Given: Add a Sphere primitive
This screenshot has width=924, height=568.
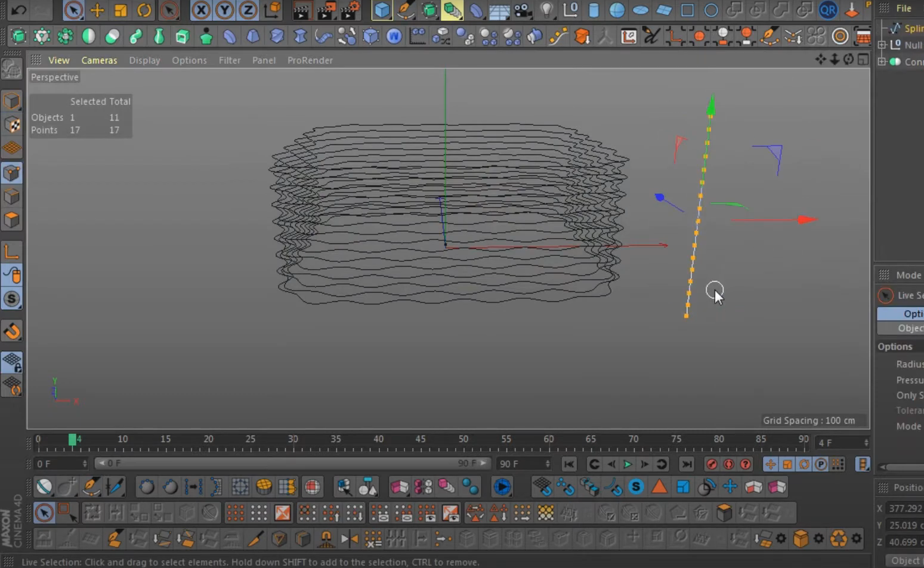Looking at the screenshot, I should tap(617, 10).
